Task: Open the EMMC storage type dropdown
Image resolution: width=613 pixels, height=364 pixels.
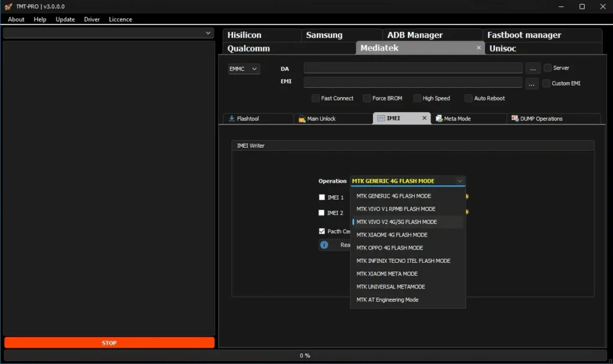Action: coord(244,69)
